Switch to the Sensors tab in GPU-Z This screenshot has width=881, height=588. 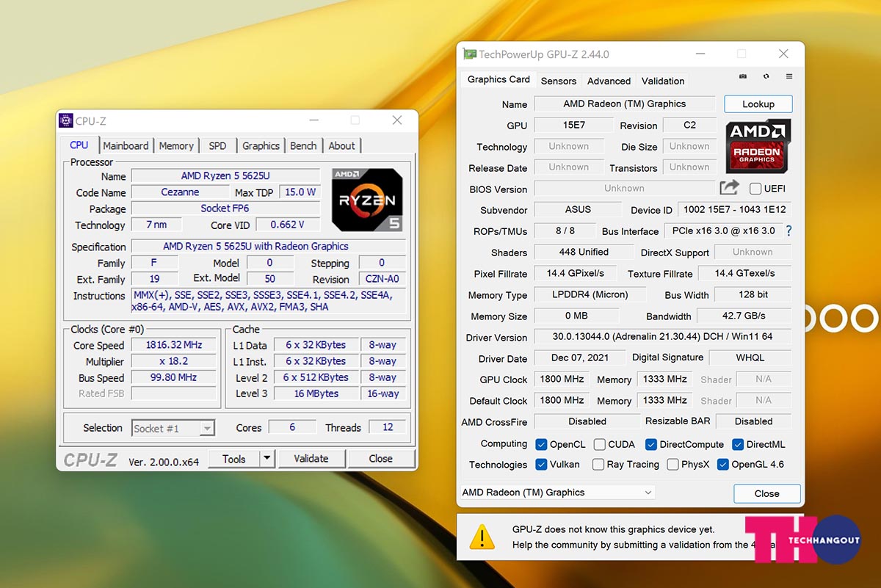coord(559,81)
